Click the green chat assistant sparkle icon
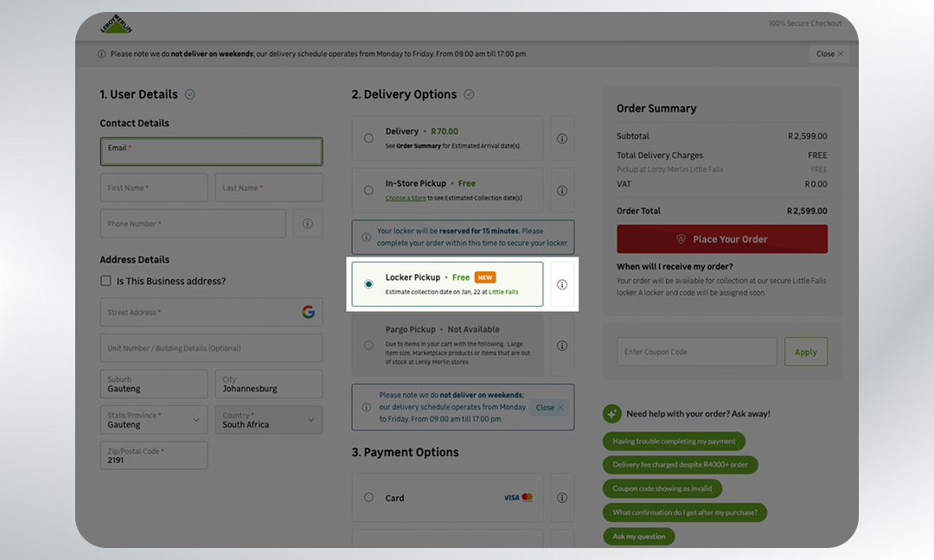This screenshot has height=560, width=934. pyautogui.click(x=612, y=414)
